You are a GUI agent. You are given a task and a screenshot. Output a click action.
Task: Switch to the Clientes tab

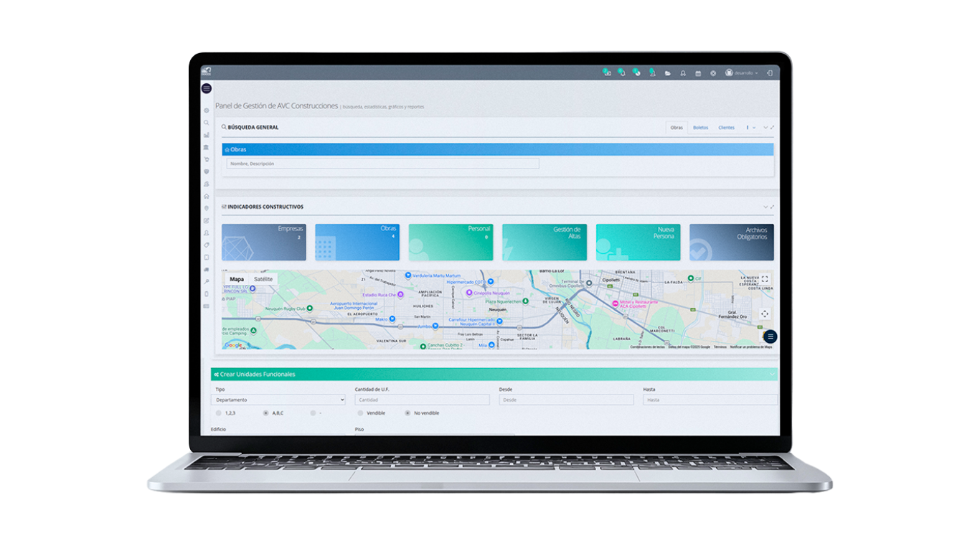(726, 128)
